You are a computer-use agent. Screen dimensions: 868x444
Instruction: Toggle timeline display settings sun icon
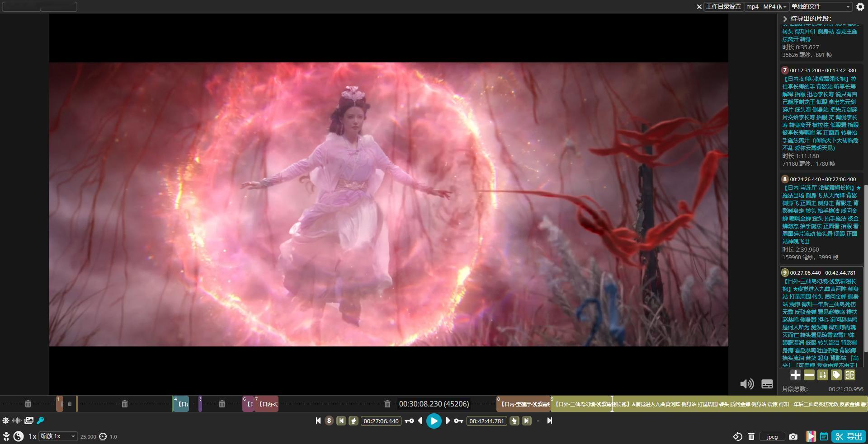coord(5,421)
